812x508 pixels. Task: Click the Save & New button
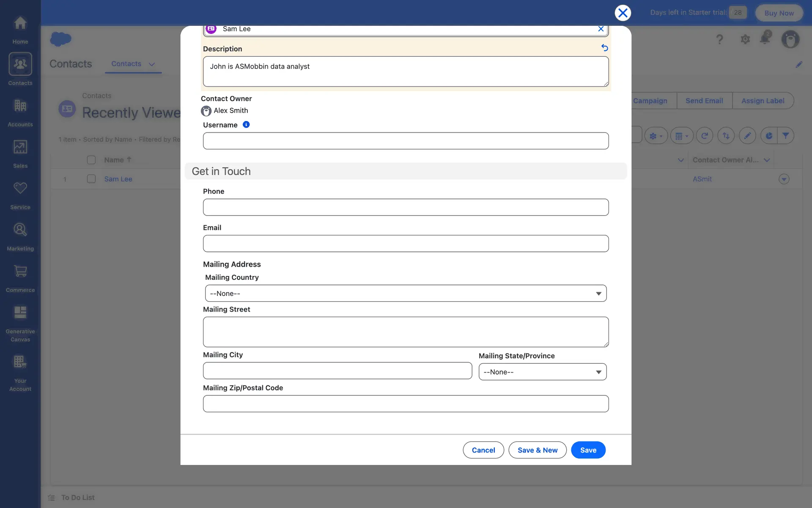(537, 450)
